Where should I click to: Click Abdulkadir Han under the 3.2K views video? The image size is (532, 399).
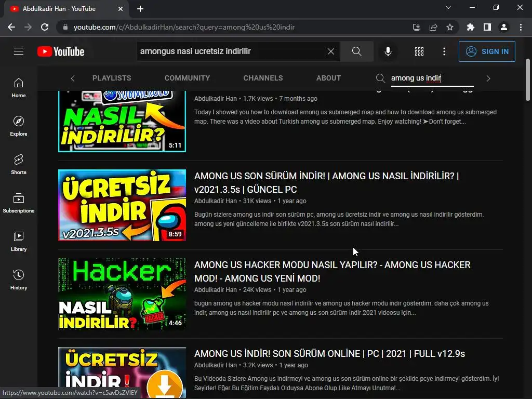pyautogui.click(x=216, y=365)
